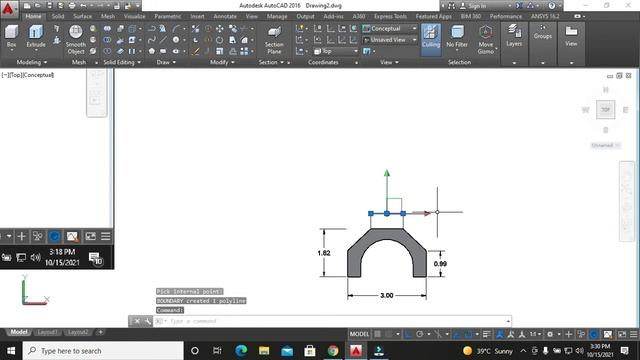The height and width of the screenshot is (360, 640).
Task: Add a new layout with plus tab
Action: (100, 332)
